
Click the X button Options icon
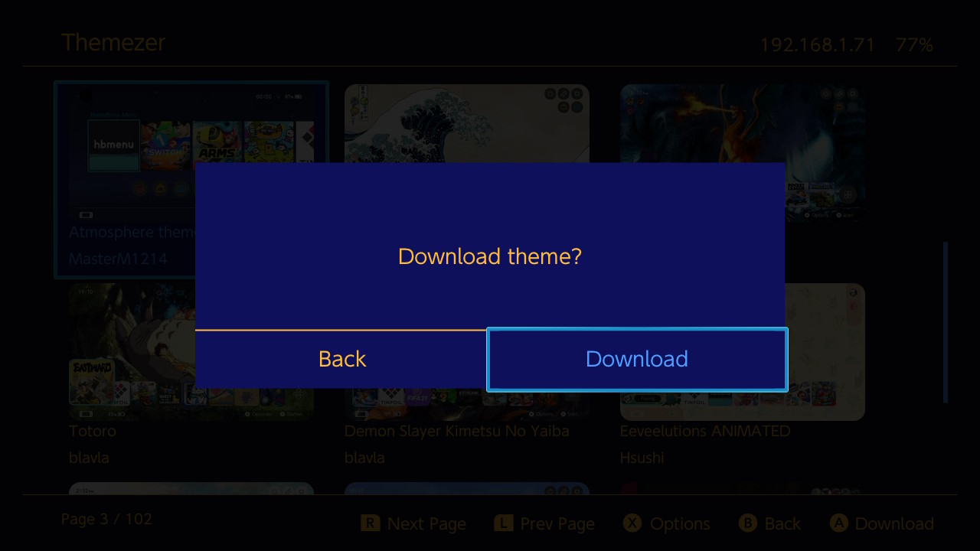pyautogui.click(x=632, y=523)
